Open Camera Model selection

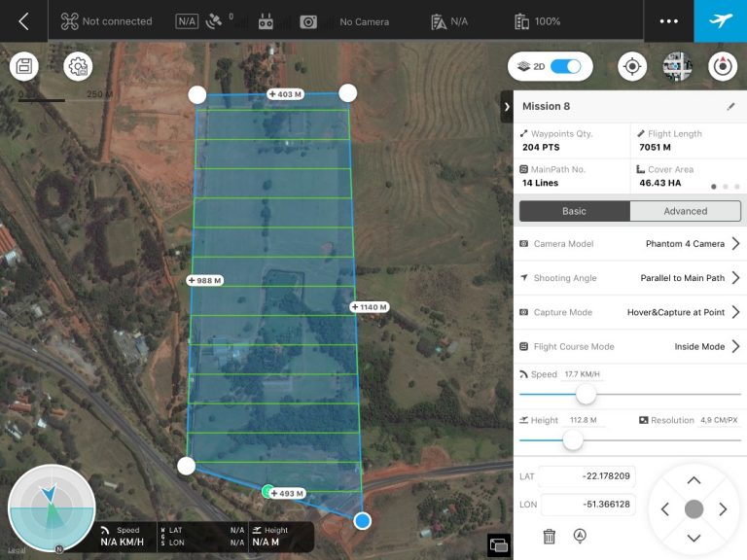pyautogui.click(x=630, y=244)
